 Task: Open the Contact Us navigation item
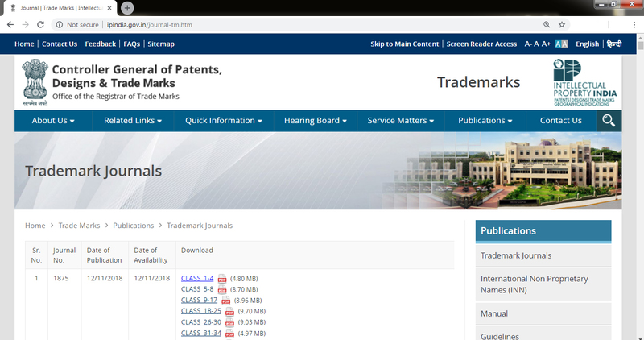click(560, 121)
